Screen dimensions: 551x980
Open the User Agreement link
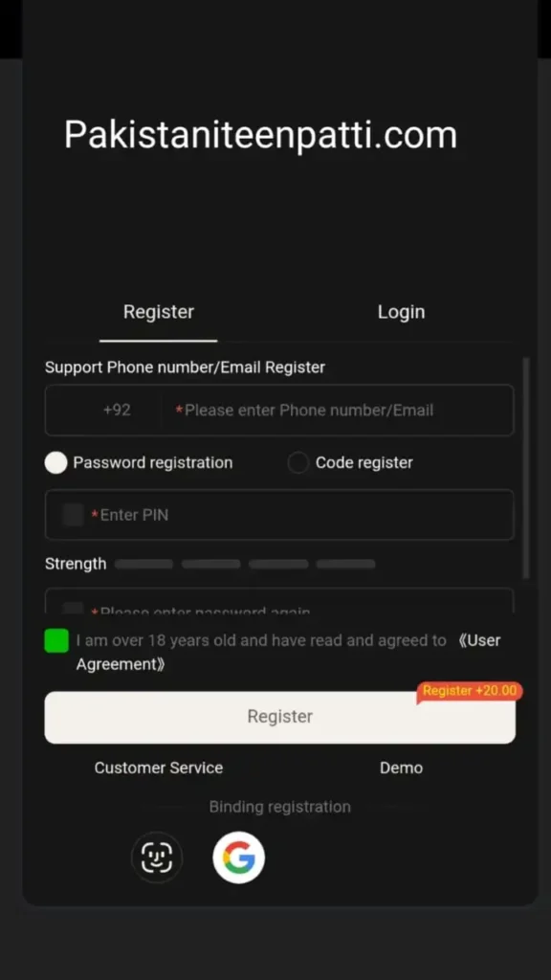[289, 652]
